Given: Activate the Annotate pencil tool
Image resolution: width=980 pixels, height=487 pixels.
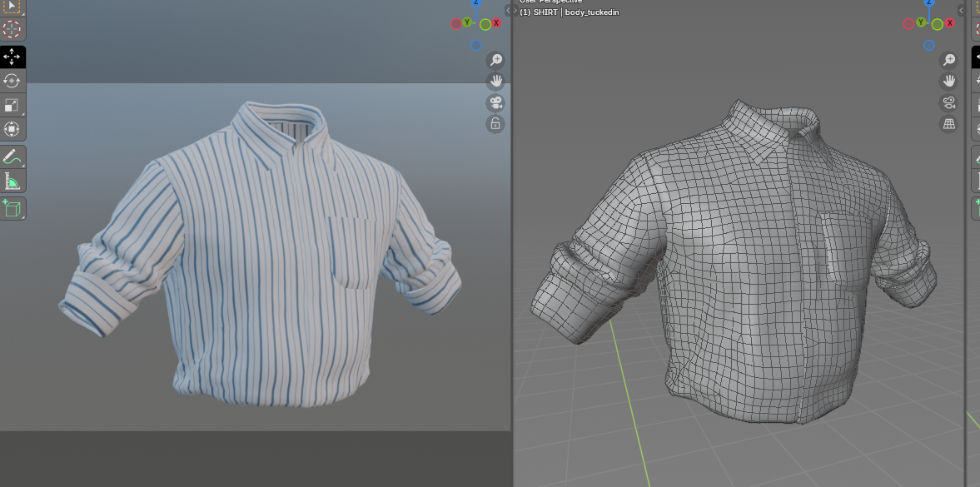Looking at the screenshot, I should pos(12,157).
